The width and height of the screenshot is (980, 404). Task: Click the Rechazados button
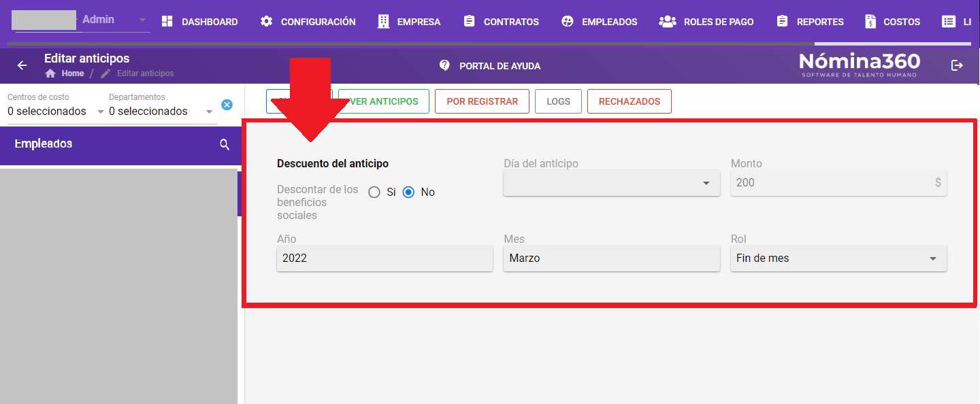pyautogui.click(x=630, y=101)
